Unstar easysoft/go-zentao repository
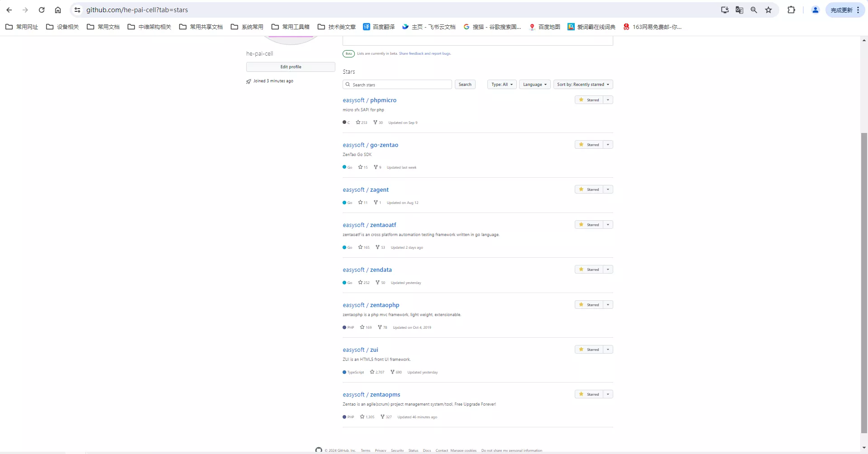Viewport: 868px width, 454px height. 588,145
